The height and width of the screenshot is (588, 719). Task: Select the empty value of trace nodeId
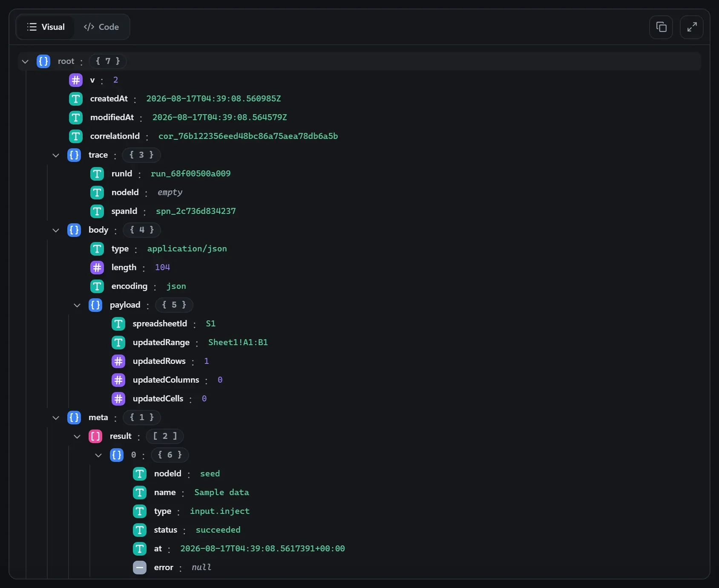tap(170, 193)
